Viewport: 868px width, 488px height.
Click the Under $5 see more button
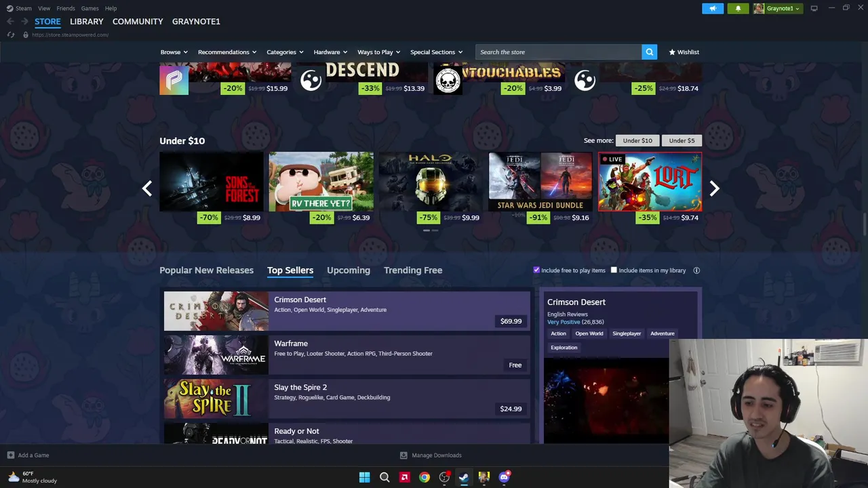point(682,140)
